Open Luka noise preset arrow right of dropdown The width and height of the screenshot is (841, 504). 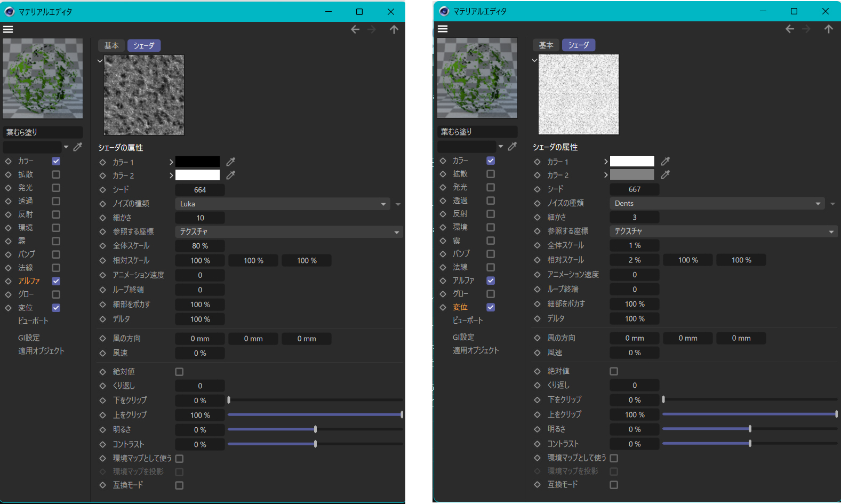point(398,204)
